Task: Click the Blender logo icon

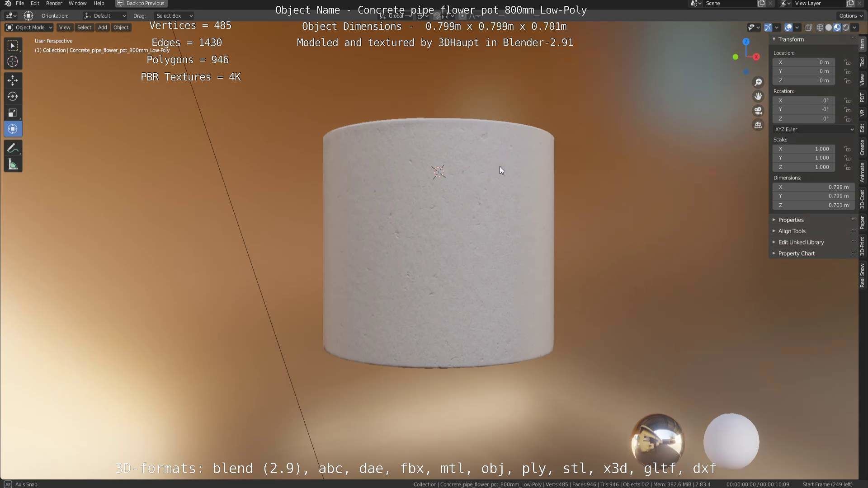Action: coord(8,3)
